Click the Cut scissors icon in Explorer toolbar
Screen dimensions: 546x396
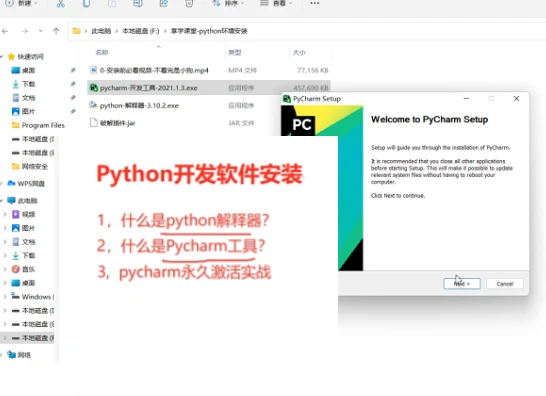(61, 3)
